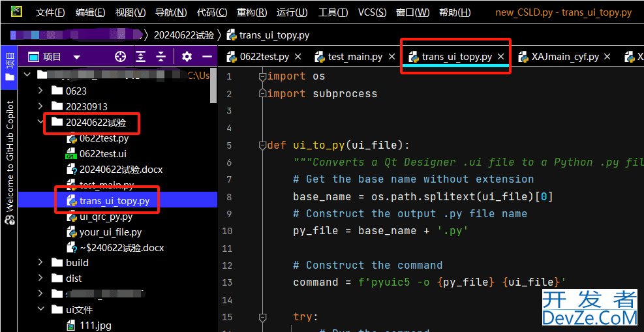
Task: Click line 13 command assignment code
Action: (x=429, y=282)
